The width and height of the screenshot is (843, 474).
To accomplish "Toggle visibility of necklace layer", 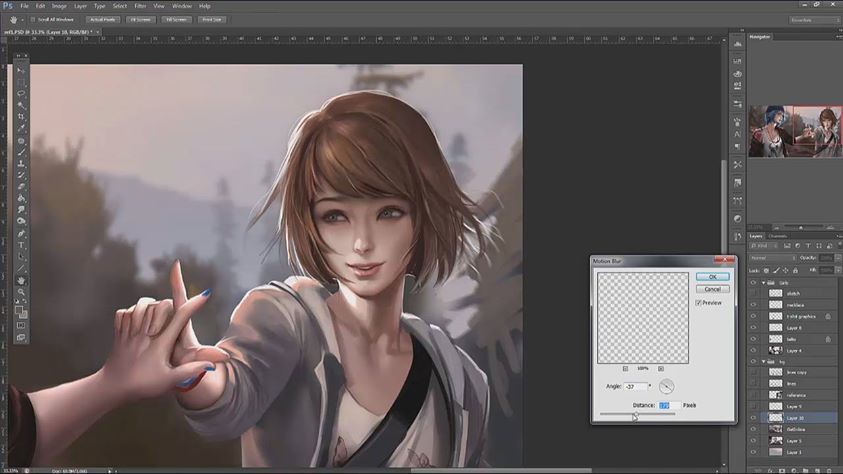I will point(753,305).
